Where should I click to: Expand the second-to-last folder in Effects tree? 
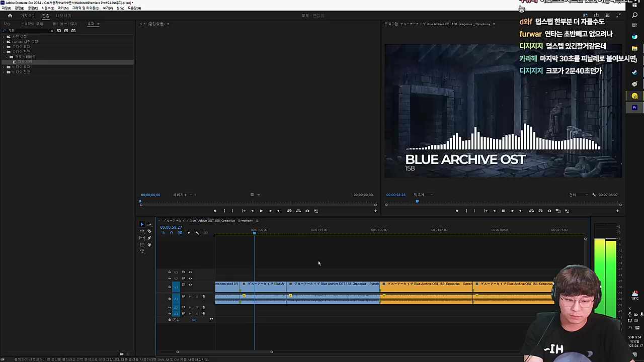(x=4, y=67)
